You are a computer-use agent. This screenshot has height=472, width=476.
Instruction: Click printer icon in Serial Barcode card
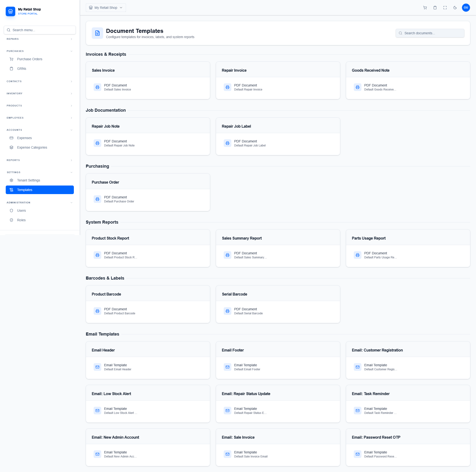pos(228,311)
